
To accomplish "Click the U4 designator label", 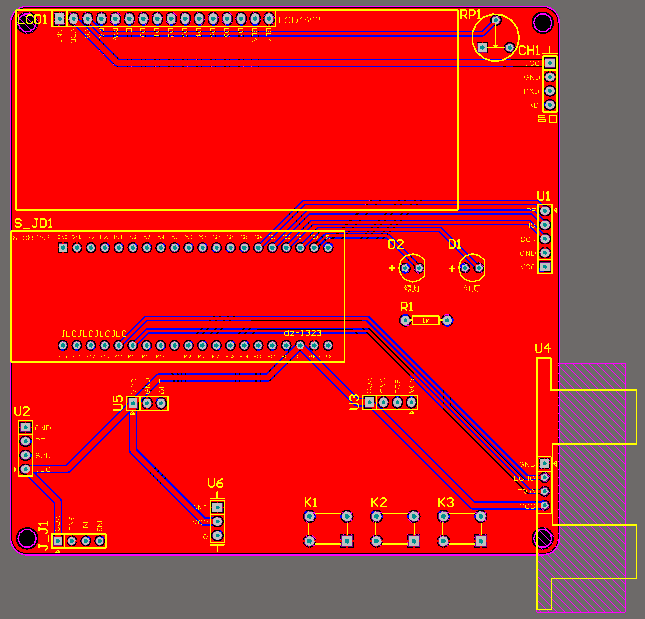I will point(543,349).
